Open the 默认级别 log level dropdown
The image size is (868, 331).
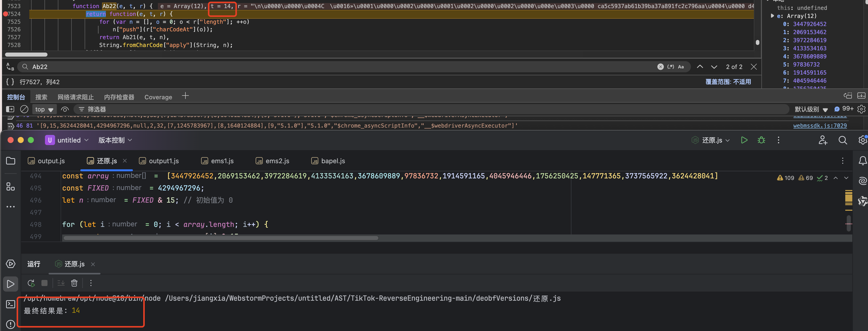click(x=811, y=109)
